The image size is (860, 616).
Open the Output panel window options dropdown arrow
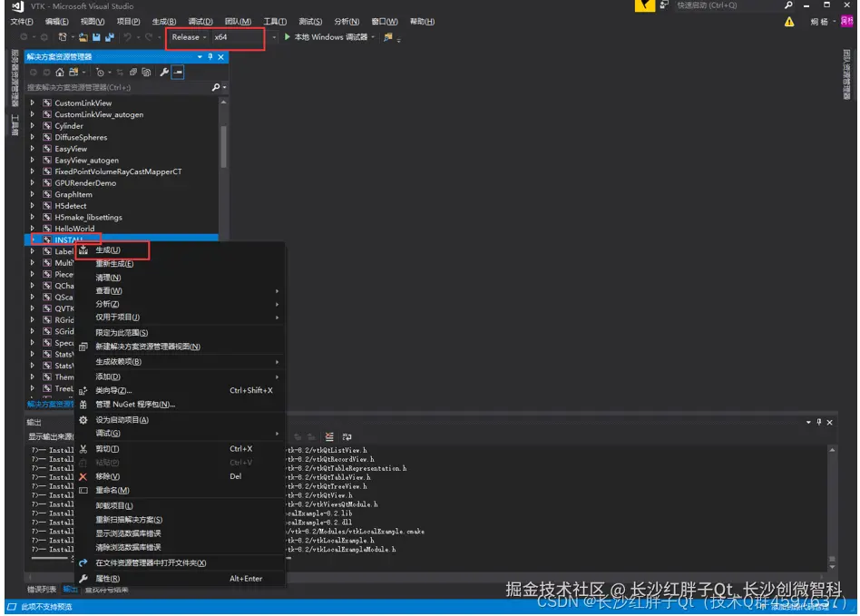pos(808,422)
